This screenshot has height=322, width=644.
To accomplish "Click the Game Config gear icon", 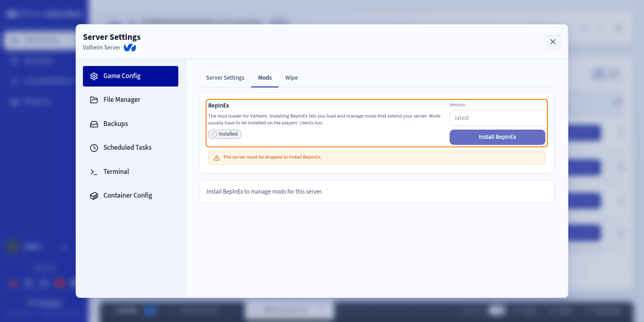I will coord(94,76).
